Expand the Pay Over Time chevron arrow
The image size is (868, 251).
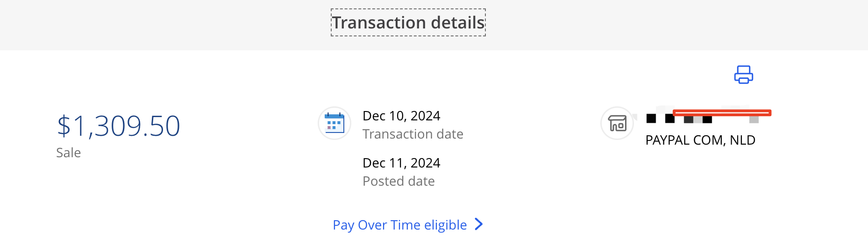tap(479, 224)
